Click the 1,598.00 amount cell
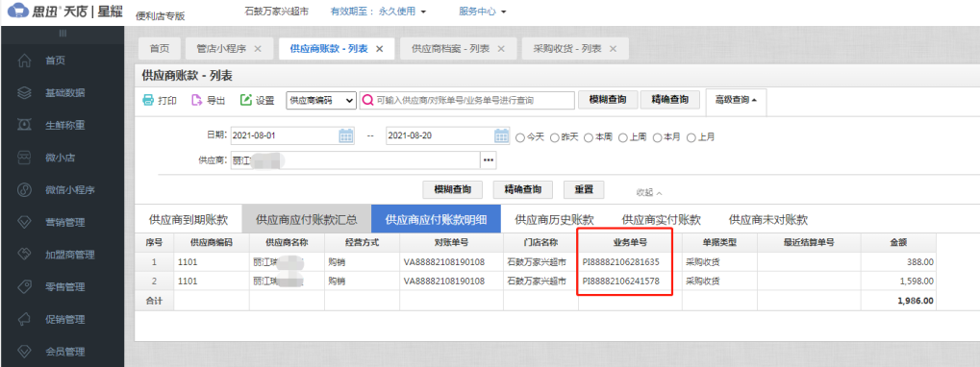Viewport: 980px width, 367px height. click(898, 281)
